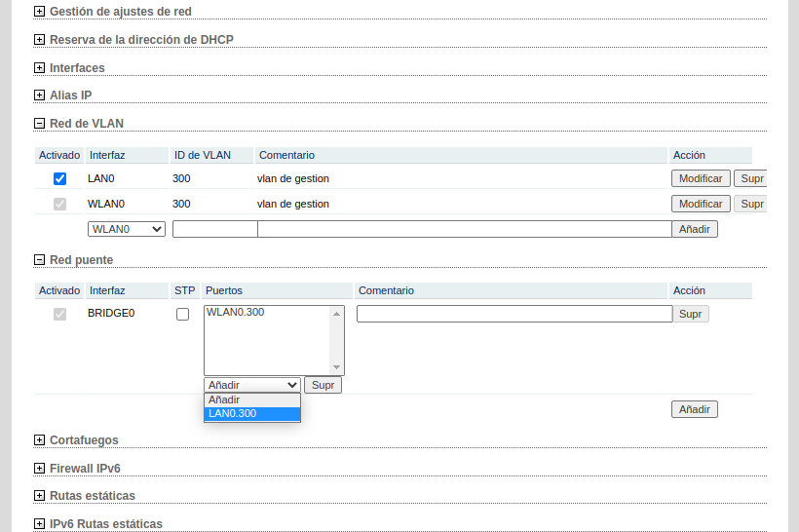Enable STP for BRIDGE0
This screenshot has width=799, height=532.
tap(182, 314)
